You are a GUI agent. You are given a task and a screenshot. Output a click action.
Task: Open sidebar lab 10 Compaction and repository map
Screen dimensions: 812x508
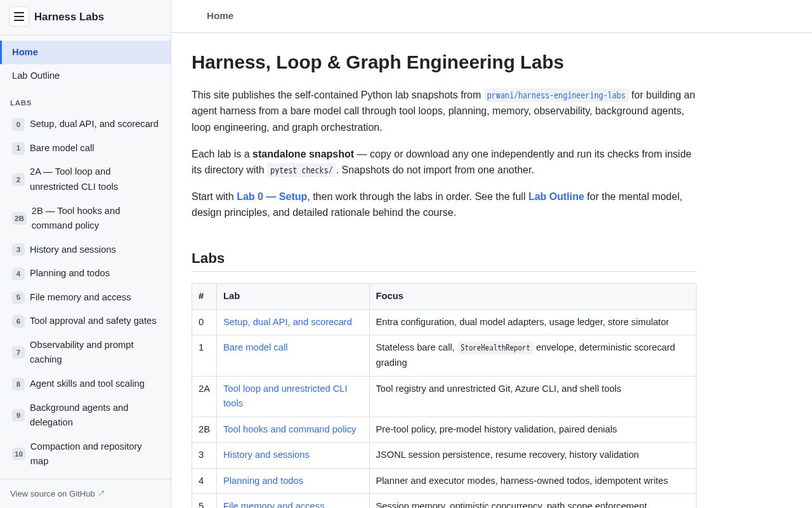(86, 453)
